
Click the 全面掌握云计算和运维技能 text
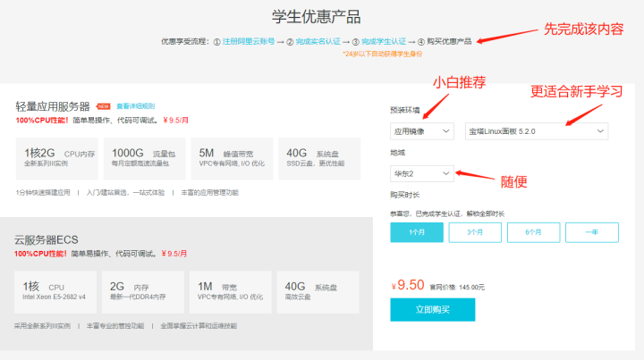point(199,326)
